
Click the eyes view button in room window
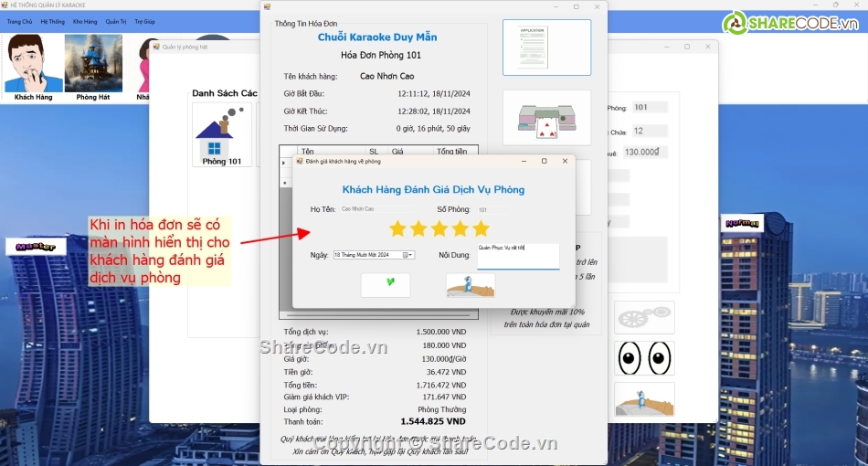pos(644,358)
